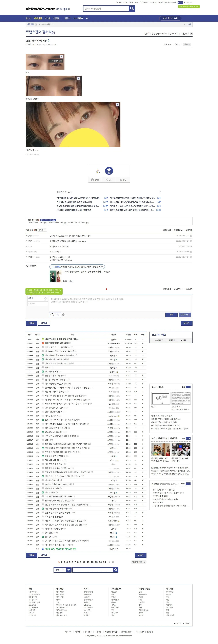Image resolution: width=218 pixels, height=644 pixels.
Task: Open post '트랜스젠더 갤러리 이용 규칙'
Action: 56,343
